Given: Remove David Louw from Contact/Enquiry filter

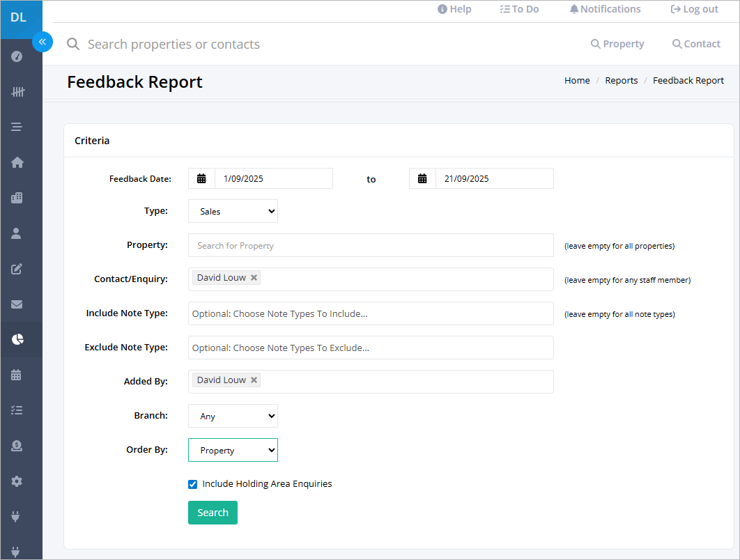Looking at the screenshot, I should coord(254,277).
